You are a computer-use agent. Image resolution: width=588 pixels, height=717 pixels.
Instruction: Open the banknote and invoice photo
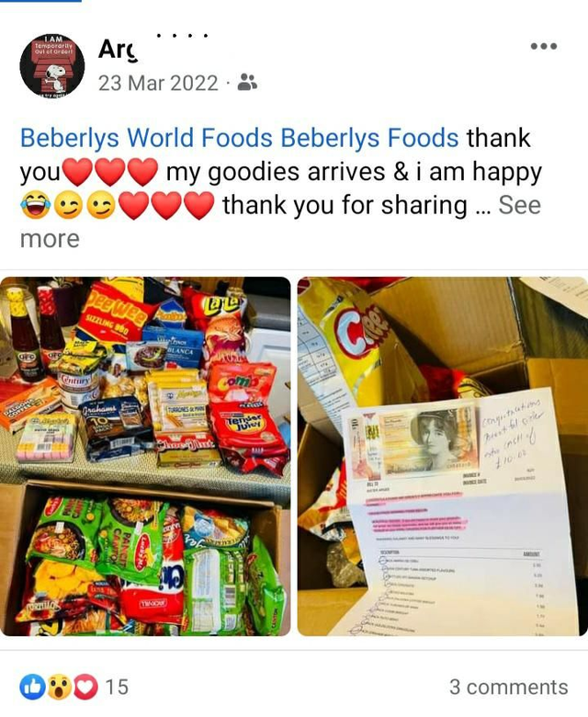pos(442,456)
